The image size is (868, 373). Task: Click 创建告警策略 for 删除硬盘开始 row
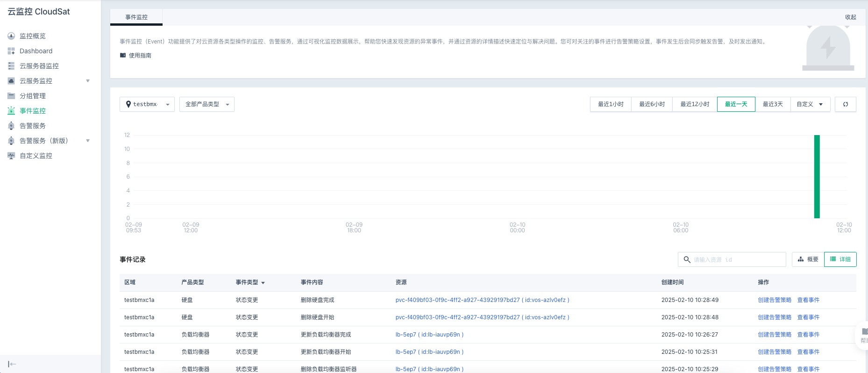click(x=775, y=317)
